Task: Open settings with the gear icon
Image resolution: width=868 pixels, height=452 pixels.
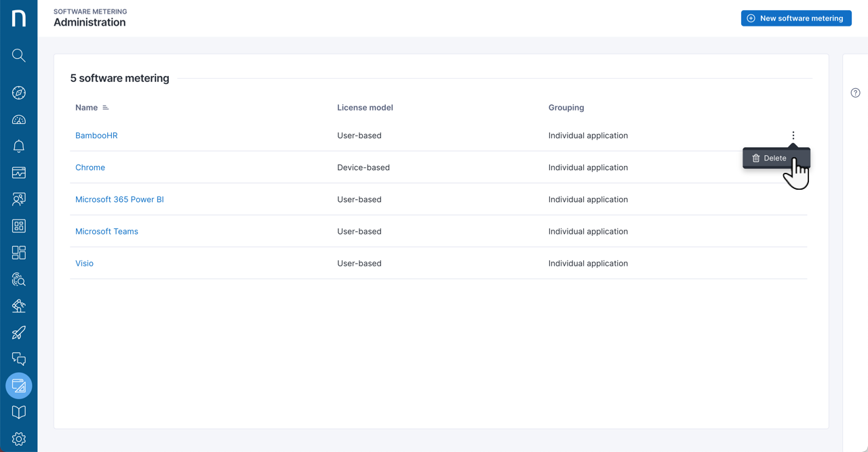Action: pos(18,438)
